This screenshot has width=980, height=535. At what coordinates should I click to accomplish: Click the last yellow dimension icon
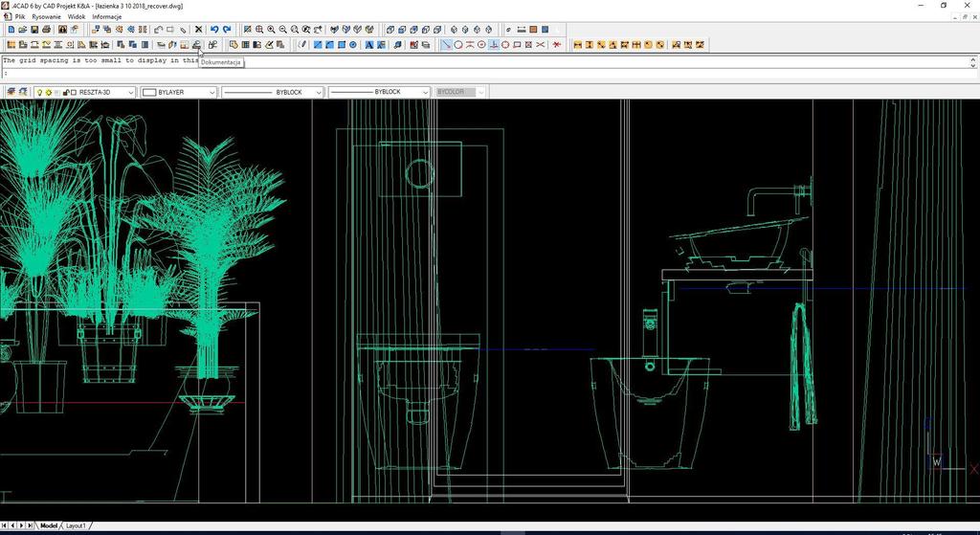pos(700,44)
